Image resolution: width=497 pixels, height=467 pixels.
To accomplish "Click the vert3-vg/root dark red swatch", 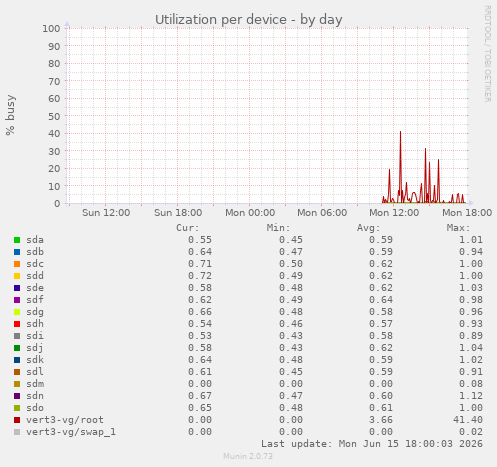I will pos(17,420).
